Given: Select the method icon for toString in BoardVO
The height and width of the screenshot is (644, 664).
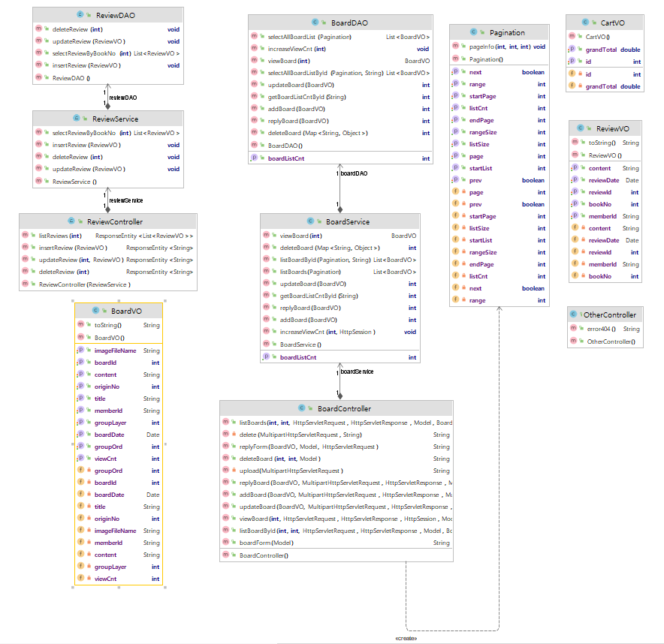Looking at the screenshot, I should coord(80,325).
